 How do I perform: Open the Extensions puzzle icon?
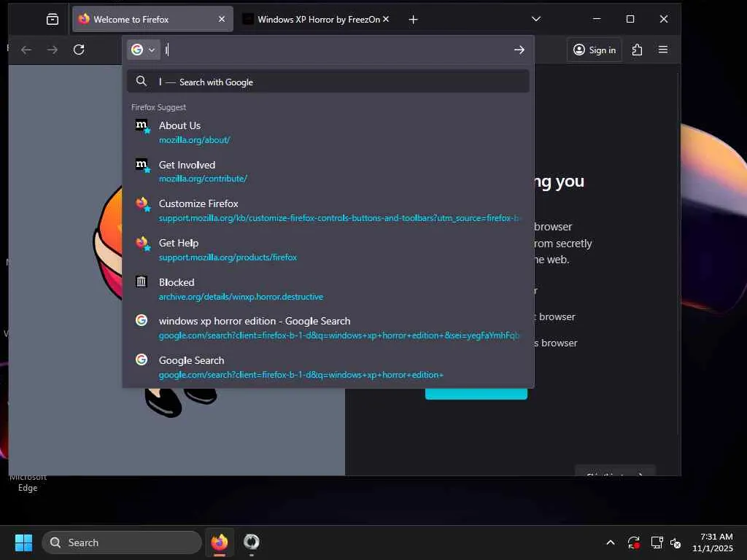(637, 50)
